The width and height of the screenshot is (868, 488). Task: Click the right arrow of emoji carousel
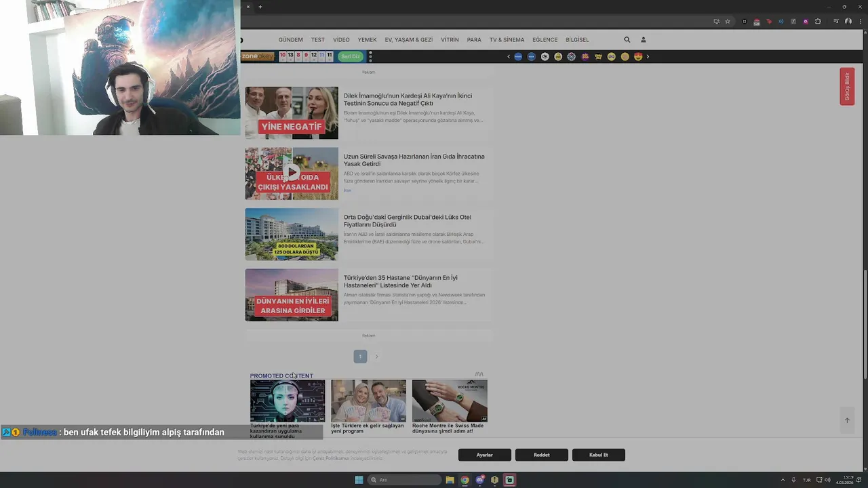click(x=648, y=57)
